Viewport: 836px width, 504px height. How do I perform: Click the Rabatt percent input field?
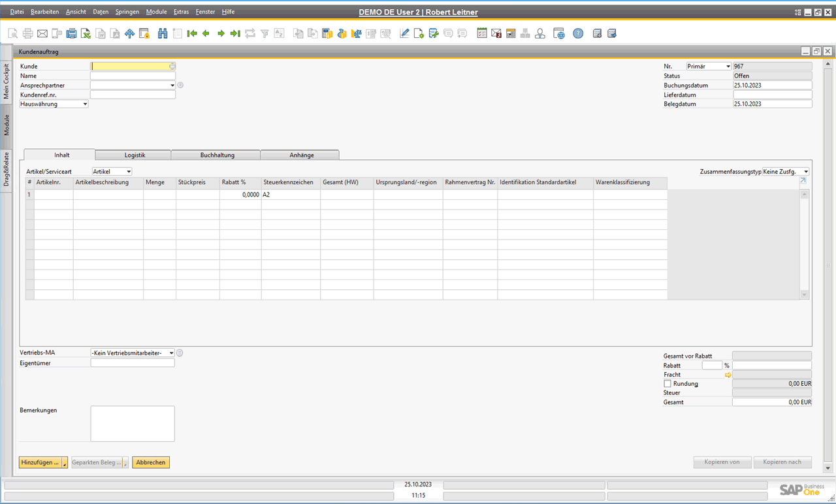712,366
